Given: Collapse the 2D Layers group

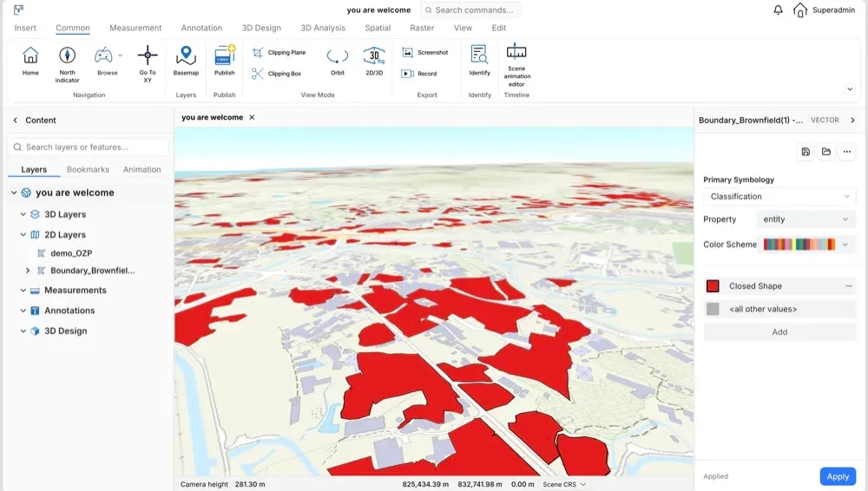Looking at the screenshot, I should click(23, 235).
